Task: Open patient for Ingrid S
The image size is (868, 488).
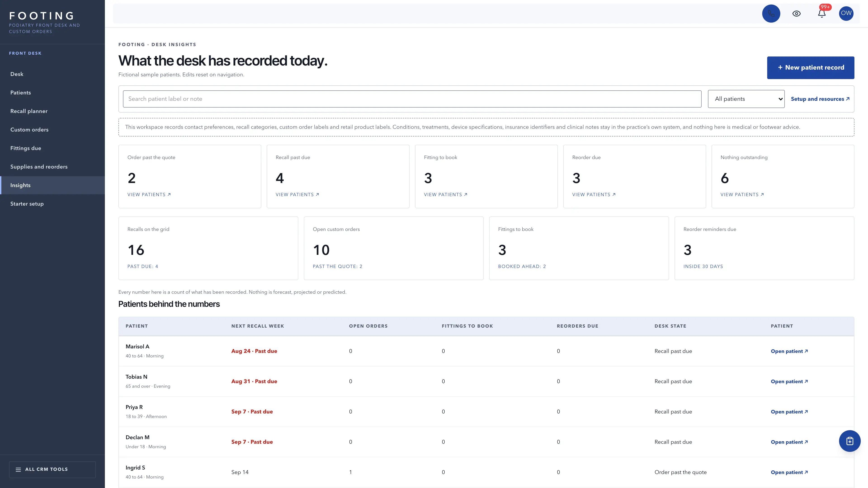Action: pos(789,472)
